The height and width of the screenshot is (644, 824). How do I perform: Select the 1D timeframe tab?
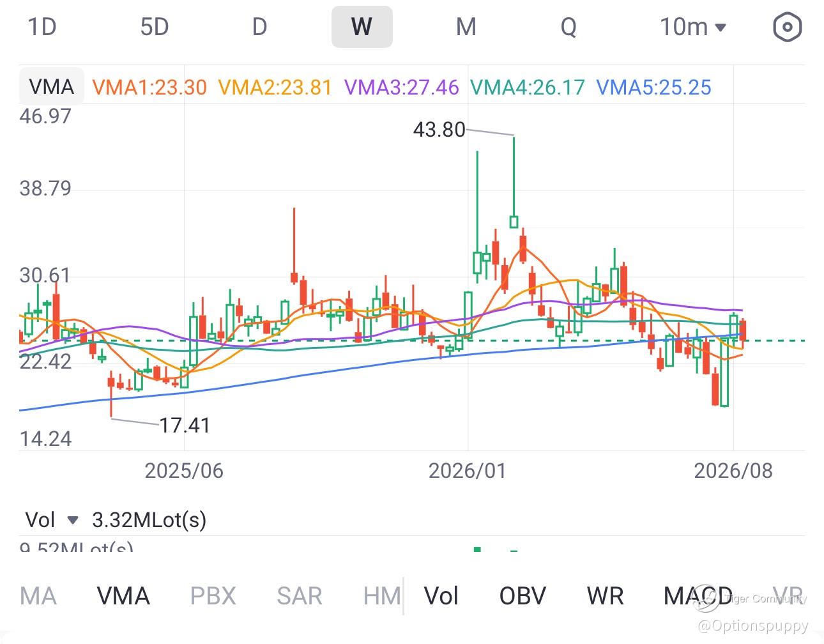click(42, 27)
